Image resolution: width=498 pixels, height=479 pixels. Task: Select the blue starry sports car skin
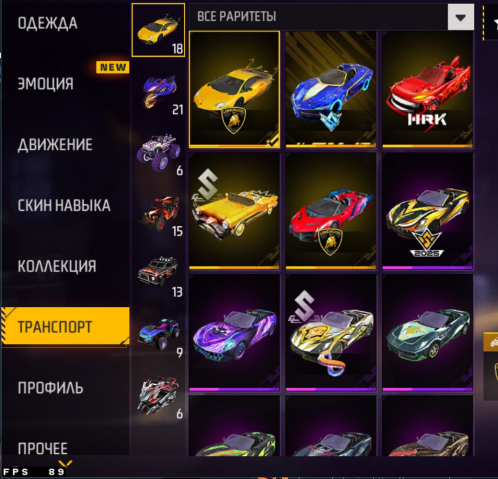[x=331, y=89]
